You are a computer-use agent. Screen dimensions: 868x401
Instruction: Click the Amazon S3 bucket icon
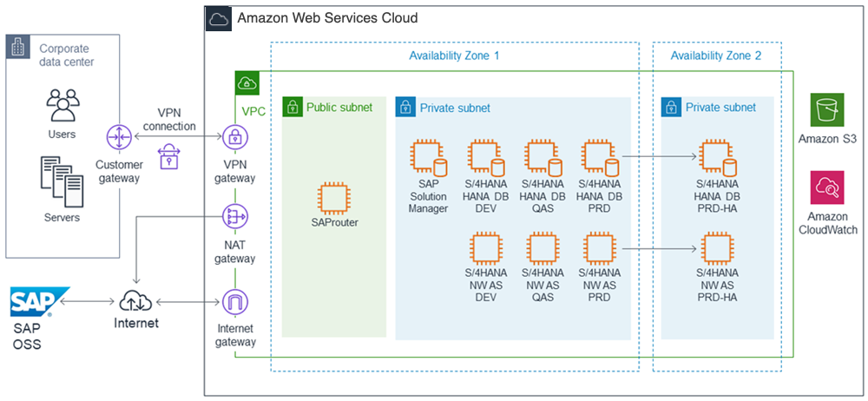pyautogui.click(x=825, y=111)
